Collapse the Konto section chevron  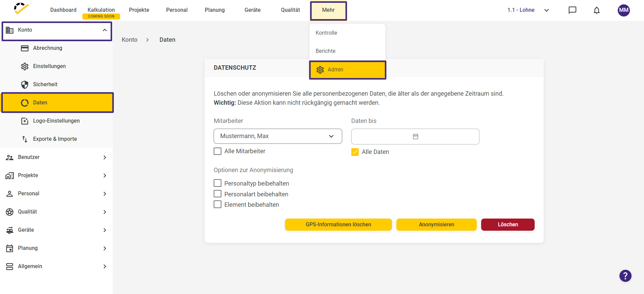(105, 30)
